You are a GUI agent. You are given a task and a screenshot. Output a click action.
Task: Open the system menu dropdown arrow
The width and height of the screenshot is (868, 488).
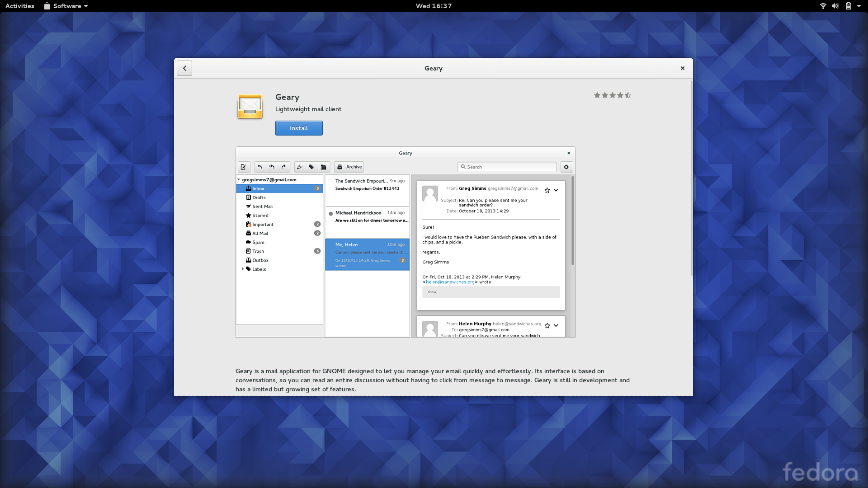point(859,6)
